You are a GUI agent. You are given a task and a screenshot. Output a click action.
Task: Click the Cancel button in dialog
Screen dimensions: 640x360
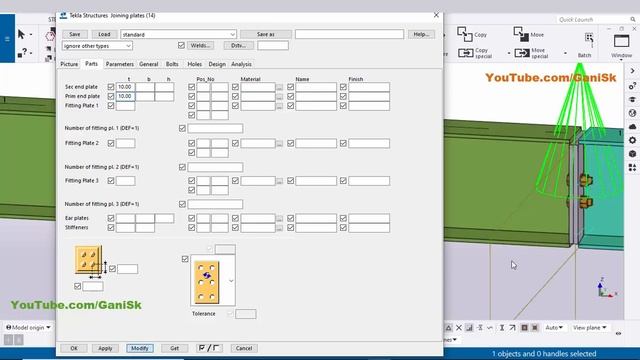tap(244, 348)
